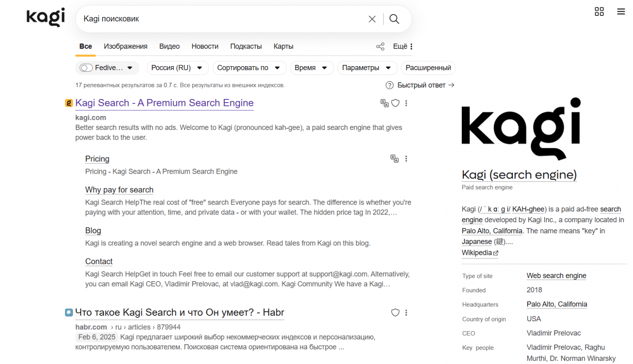Translate the Kagi Search result
The height and width of the screenshot is (364, 633).
click(384, 103)
